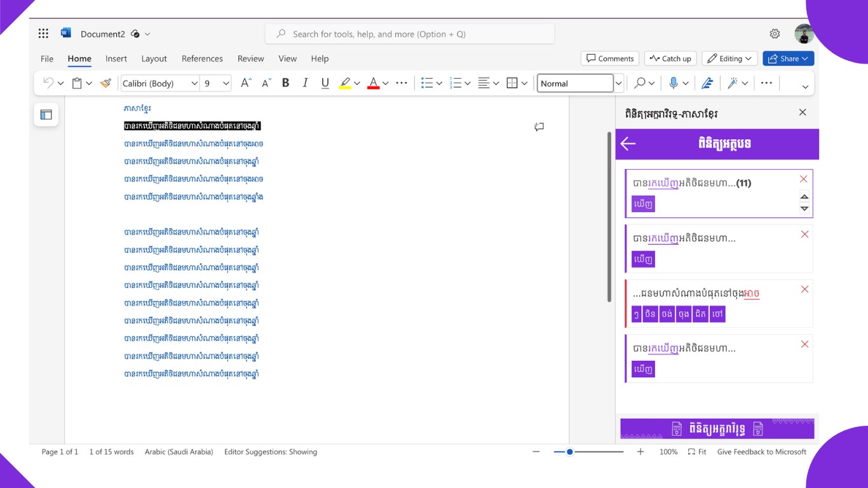Open the app launcher grid
The image size is (868, 488).
[x=43, y=34]
